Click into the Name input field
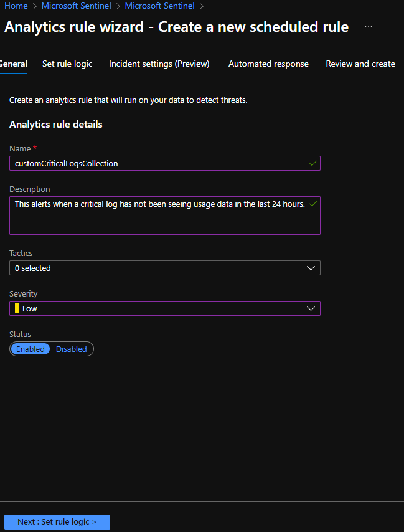This screenshot has width=404, height=532. point(165,163)
